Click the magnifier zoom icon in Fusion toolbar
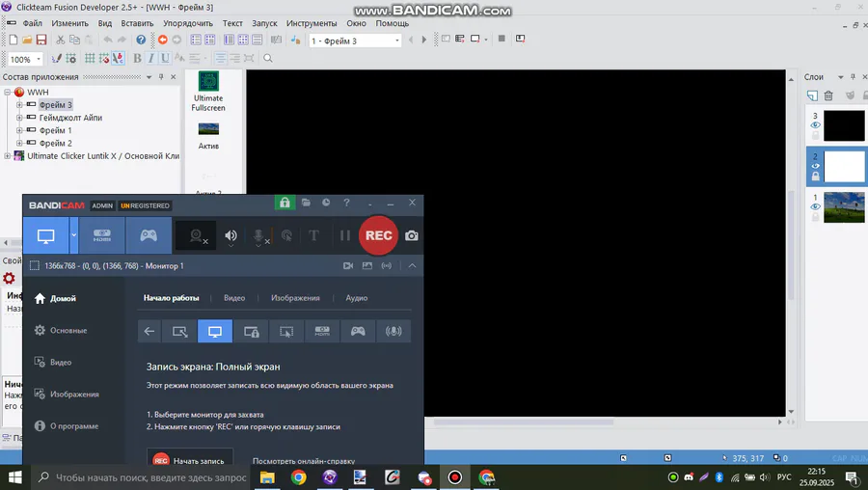868x490 pixels. [268, 58]
